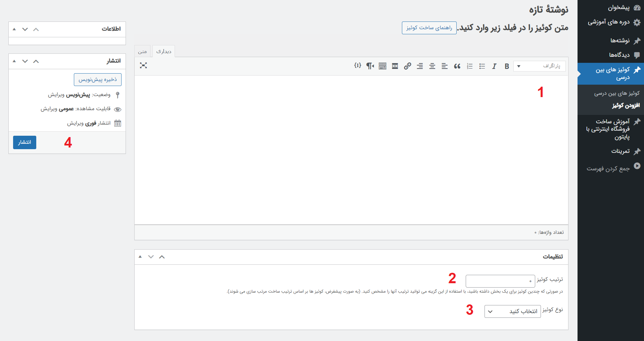Edit visibility عمومی ویرایش link
Screen dimensions: 644x341
click(x=49, y=109)
